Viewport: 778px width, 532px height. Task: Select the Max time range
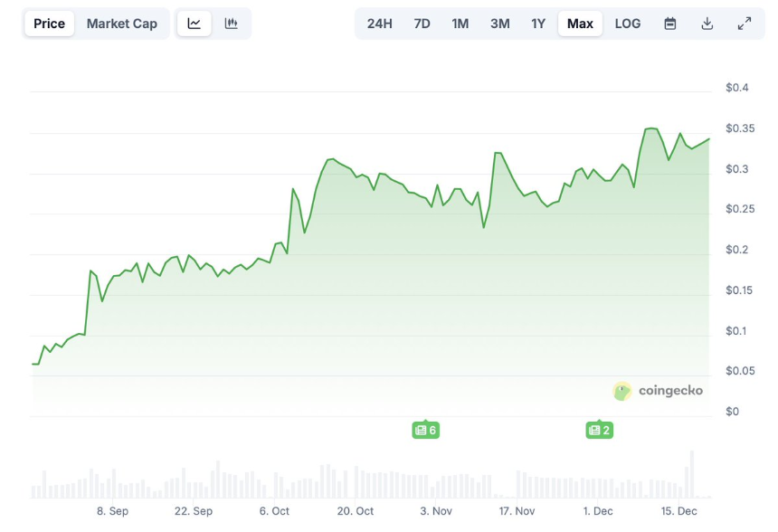(x=580, y=24)
